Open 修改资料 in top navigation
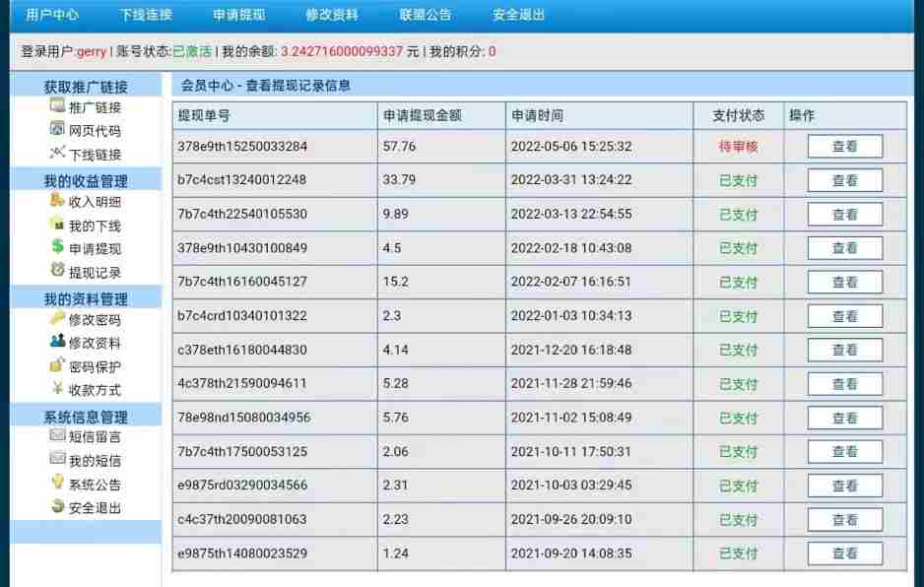 pyautogui.click(x=332, y=15)
